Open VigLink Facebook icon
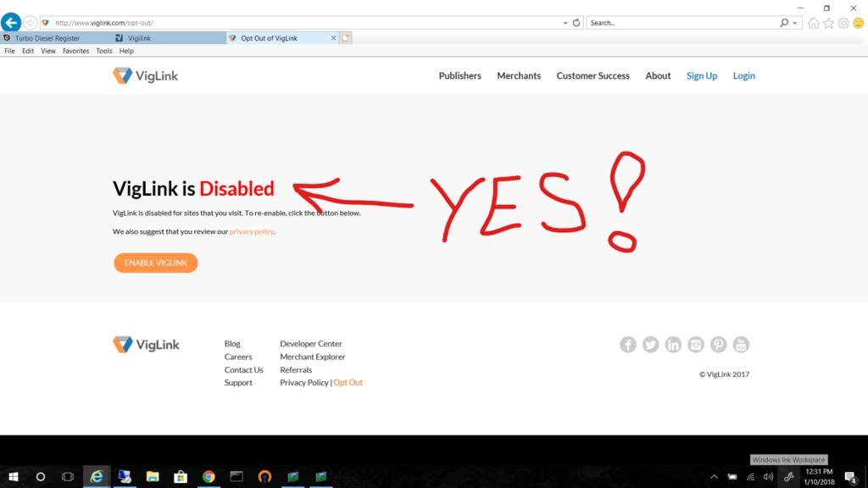Viewport: 868px width, 488px height. pyautogui.click(x=628, y=344)
